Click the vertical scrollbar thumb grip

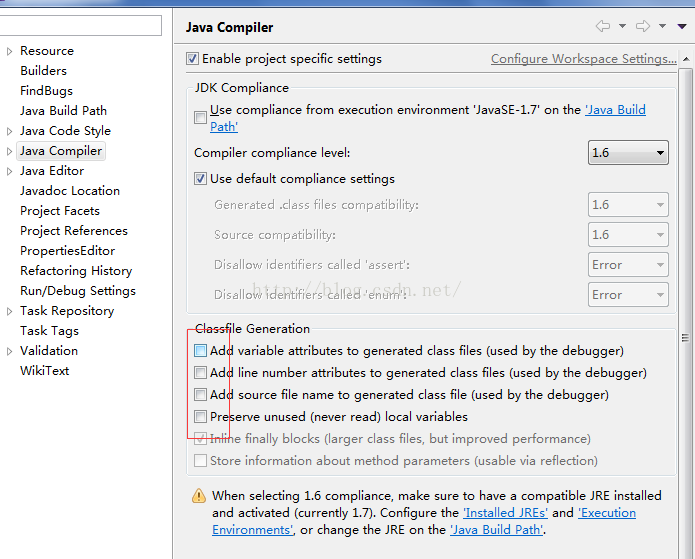coord(685,338)
